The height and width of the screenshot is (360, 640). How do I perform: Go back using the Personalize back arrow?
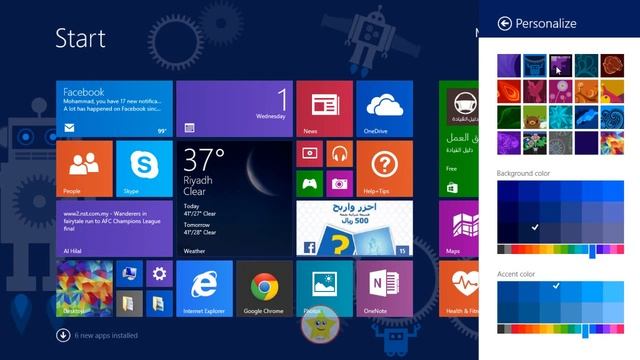504,24
